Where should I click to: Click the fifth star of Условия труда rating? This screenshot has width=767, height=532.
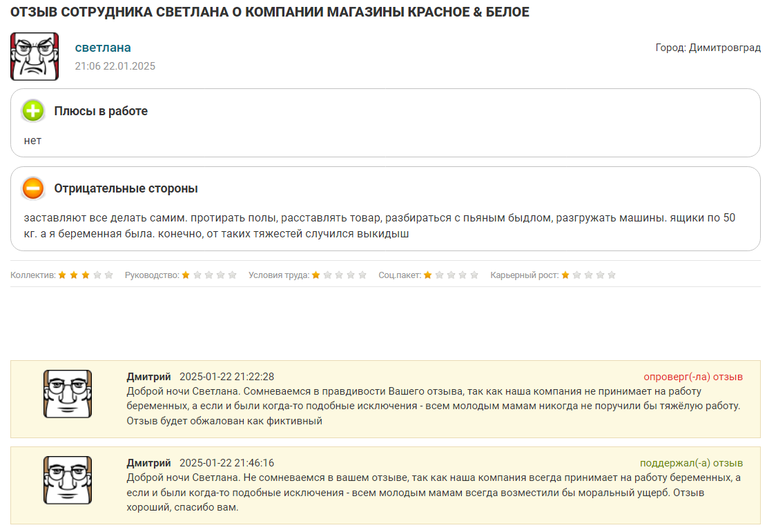point(362,275)
